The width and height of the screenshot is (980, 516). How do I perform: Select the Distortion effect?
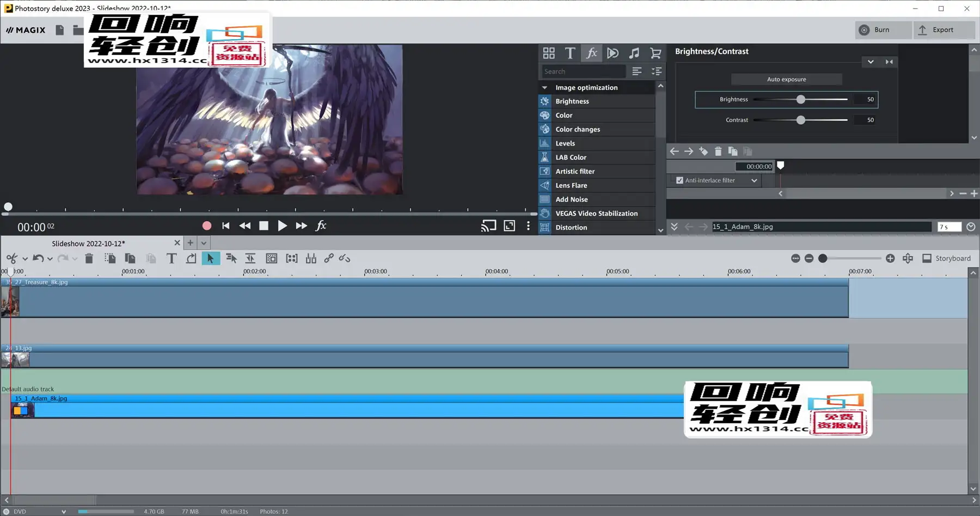click(x=597, y=227)
